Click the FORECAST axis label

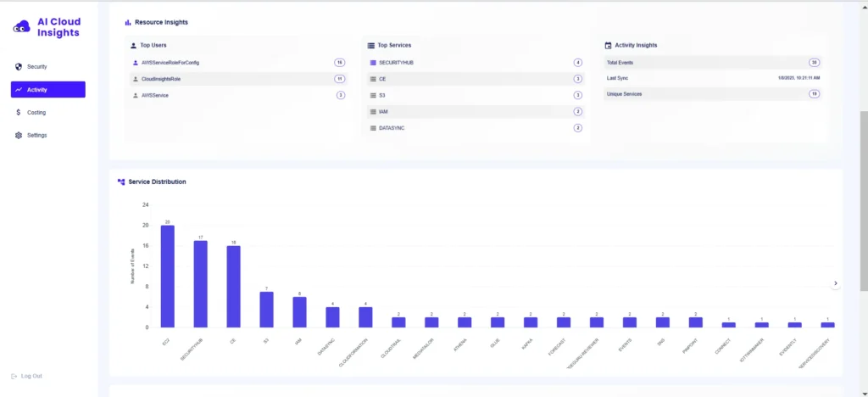pos(557,347)
